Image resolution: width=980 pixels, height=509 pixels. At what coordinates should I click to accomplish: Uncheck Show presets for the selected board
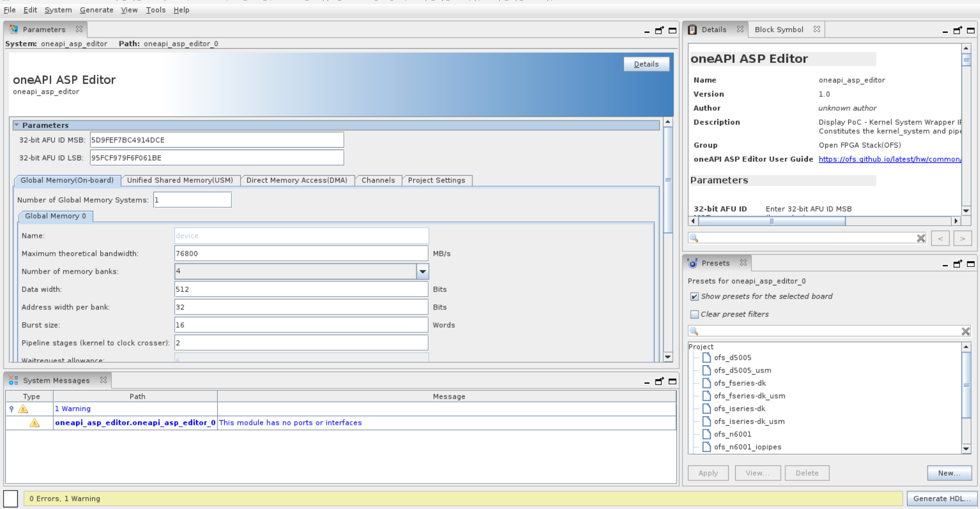click(694, 297)
